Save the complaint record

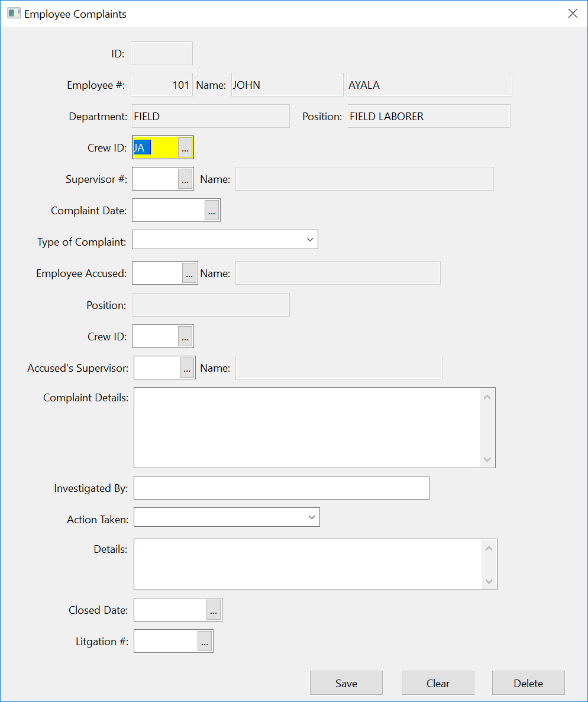click(x=347, y=682)
